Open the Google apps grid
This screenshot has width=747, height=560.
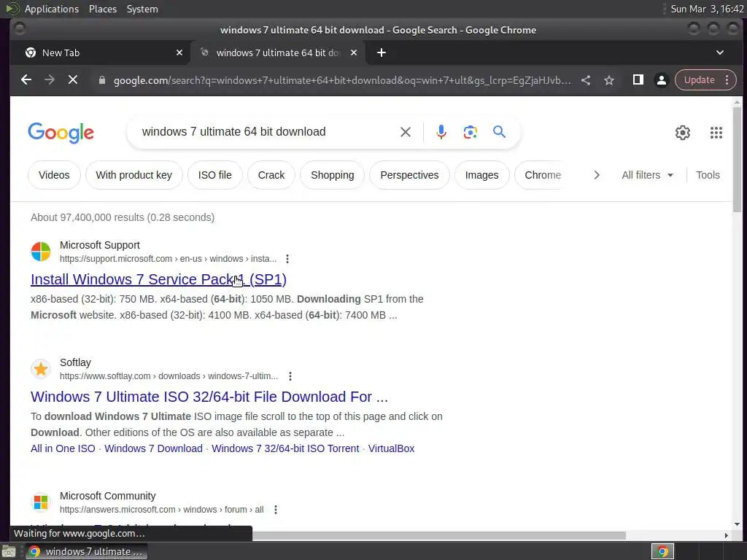point(716,133)
